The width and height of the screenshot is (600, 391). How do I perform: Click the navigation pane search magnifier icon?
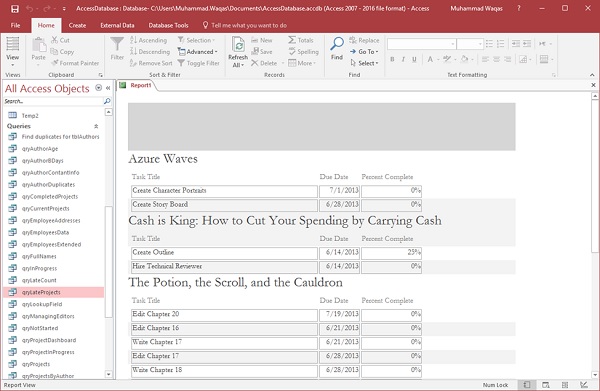pyautogui.click(x=107, y=101)
